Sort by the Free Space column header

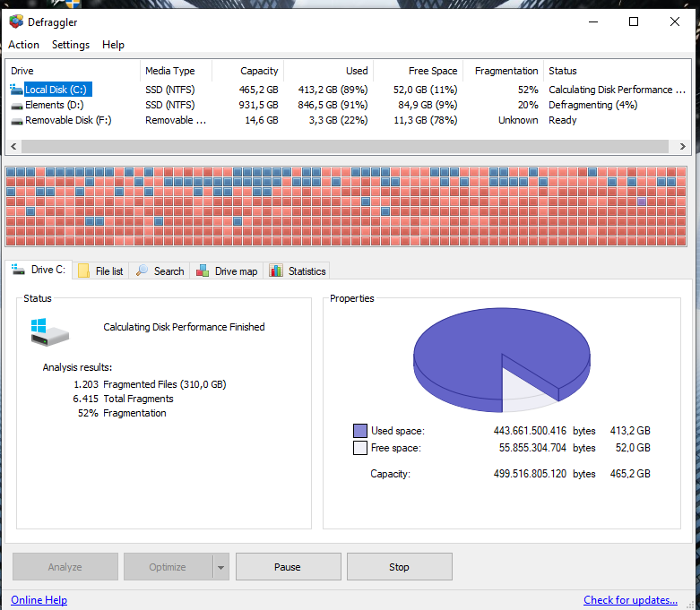419,71
